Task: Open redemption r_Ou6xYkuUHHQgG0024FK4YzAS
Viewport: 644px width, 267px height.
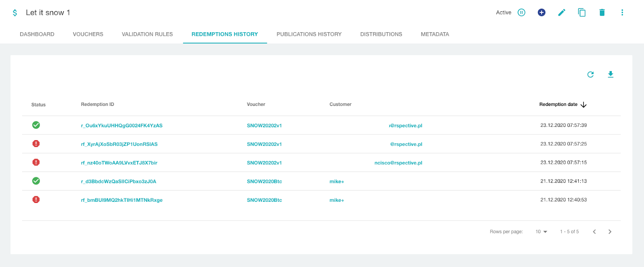Action: 122,126
